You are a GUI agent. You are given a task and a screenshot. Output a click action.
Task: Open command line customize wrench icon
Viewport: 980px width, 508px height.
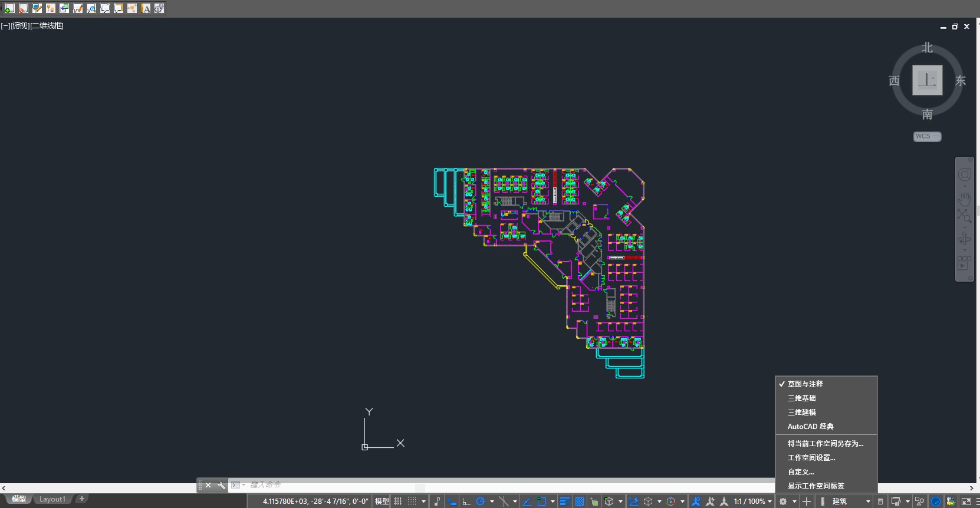(x=221, y=485)
